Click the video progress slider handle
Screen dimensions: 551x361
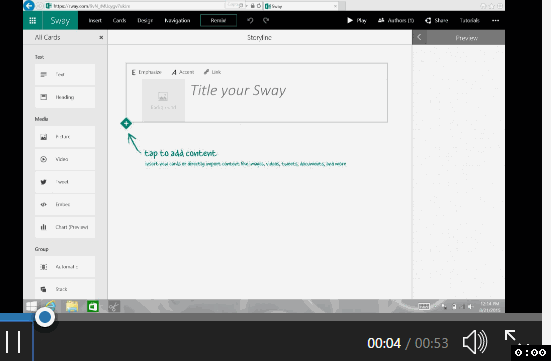click(45, 317)
